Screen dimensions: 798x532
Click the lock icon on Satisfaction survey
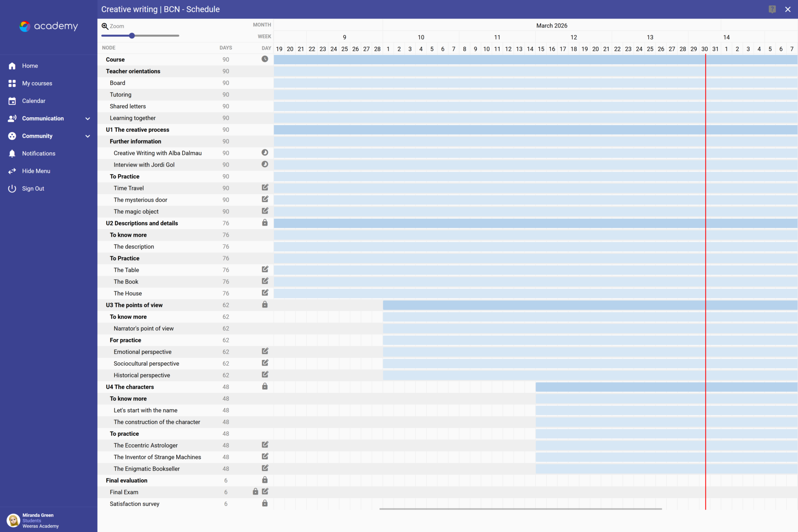click(x=265, y=503)
